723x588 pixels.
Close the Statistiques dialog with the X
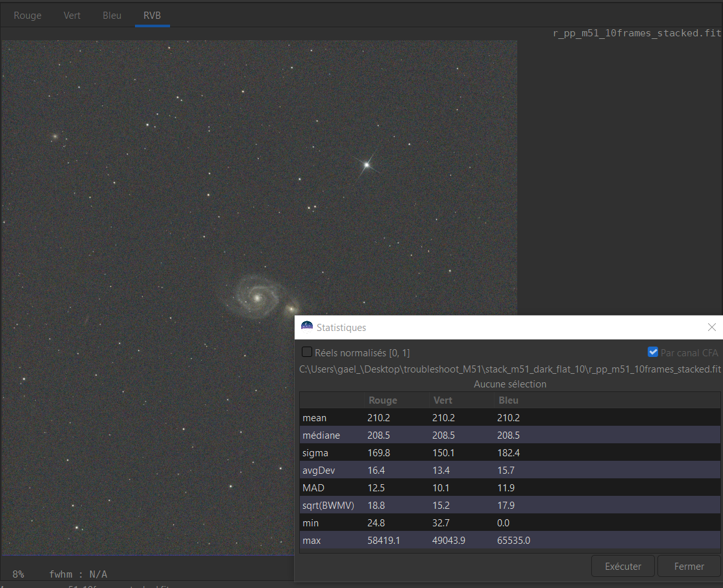[711, 327]
